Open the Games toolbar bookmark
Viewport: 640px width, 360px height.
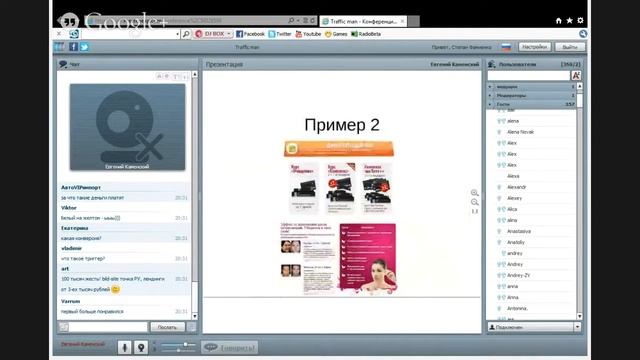point(336,34)
